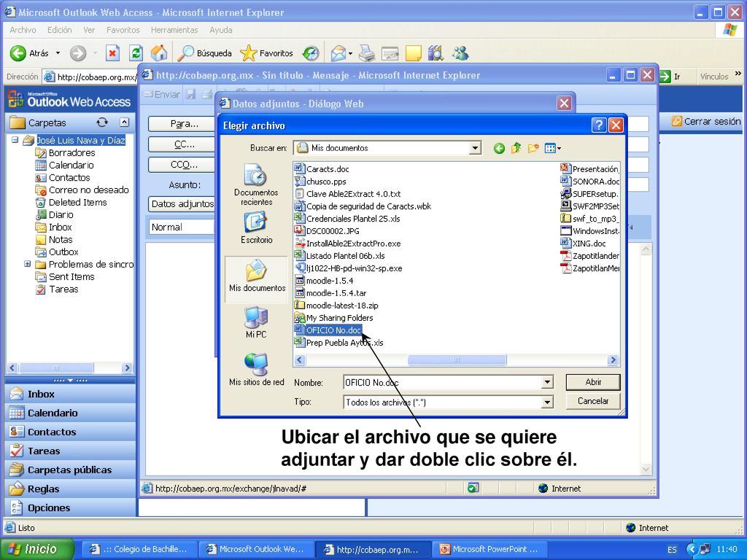Expand Problemas de sincro folder
747x560 pixels.
(28, 264)
